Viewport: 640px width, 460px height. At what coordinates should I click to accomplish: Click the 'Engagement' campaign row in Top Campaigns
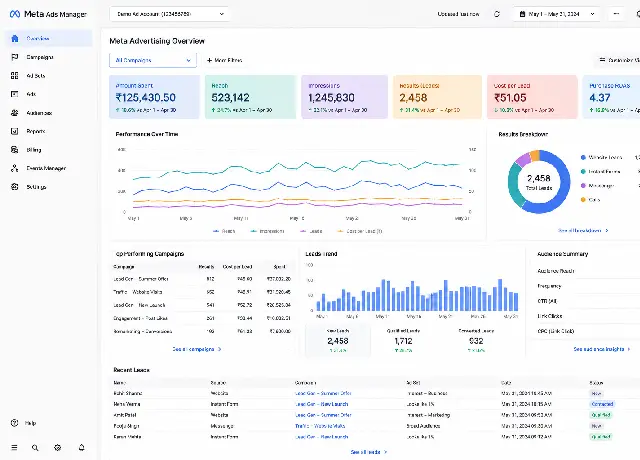(202, 318)
